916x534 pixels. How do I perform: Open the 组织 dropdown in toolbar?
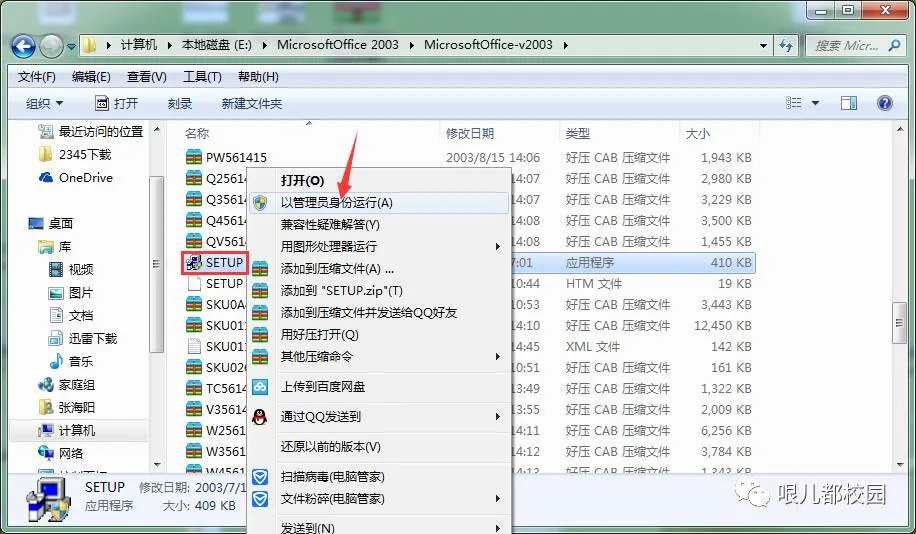[x=44, y=103]
